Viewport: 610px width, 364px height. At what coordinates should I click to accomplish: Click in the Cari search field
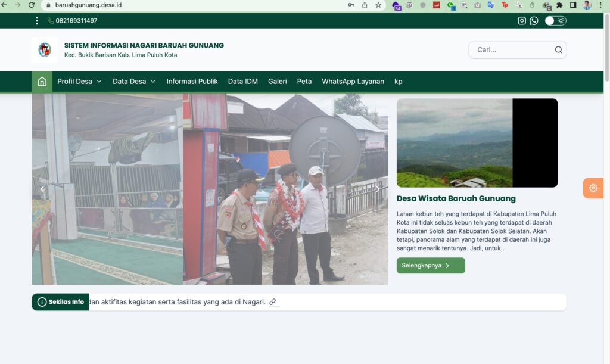coord(512,50)
